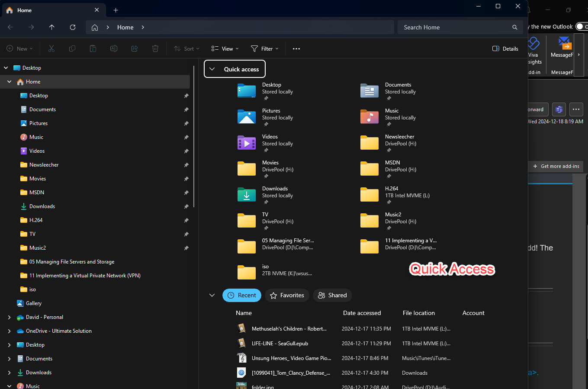Expand David - Personal tree node

pyautogui.click(x=10, y=317)
